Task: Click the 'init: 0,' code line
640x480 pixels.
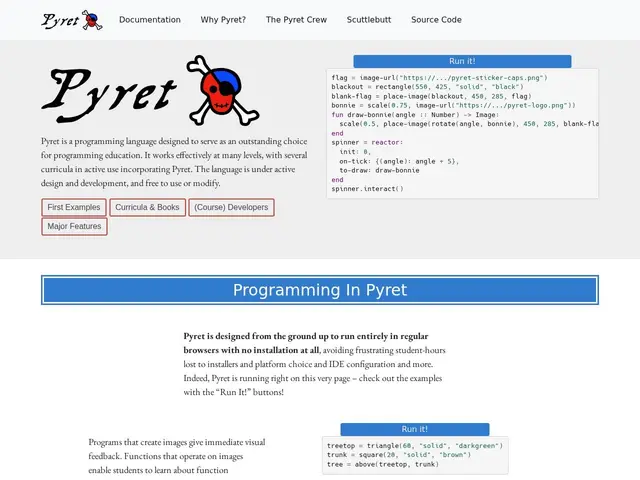Action: [x=355, y=152]
